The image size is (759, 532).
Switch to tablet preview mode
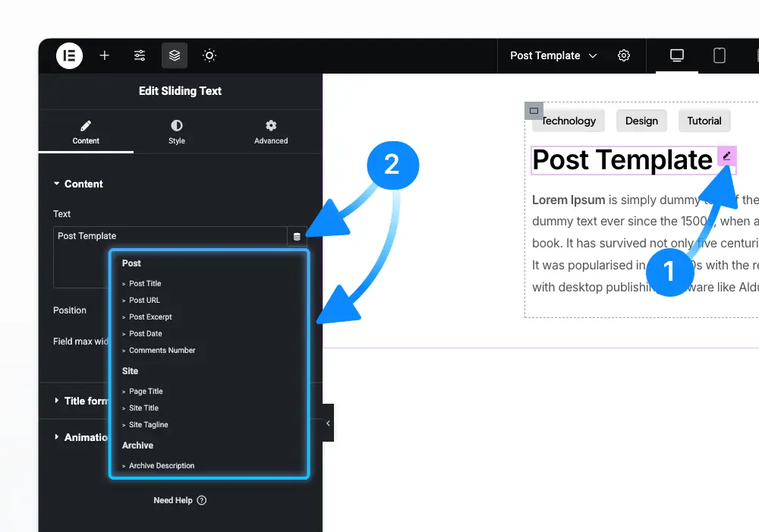pos(720,55)
